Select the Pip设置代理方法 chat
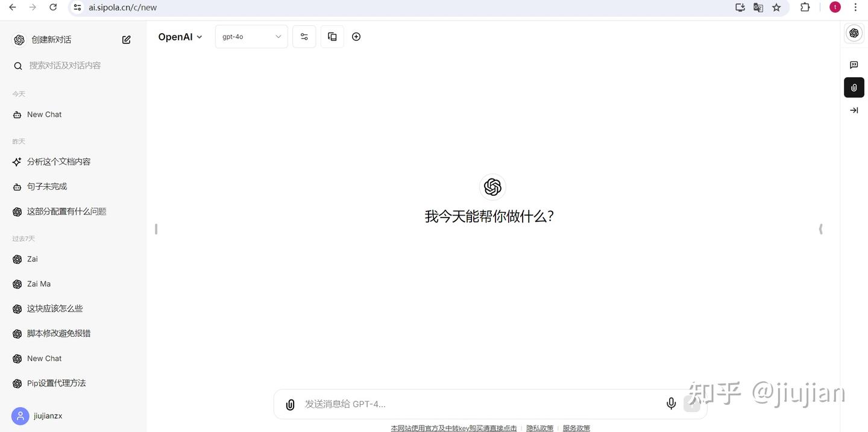 coord(56,383)
